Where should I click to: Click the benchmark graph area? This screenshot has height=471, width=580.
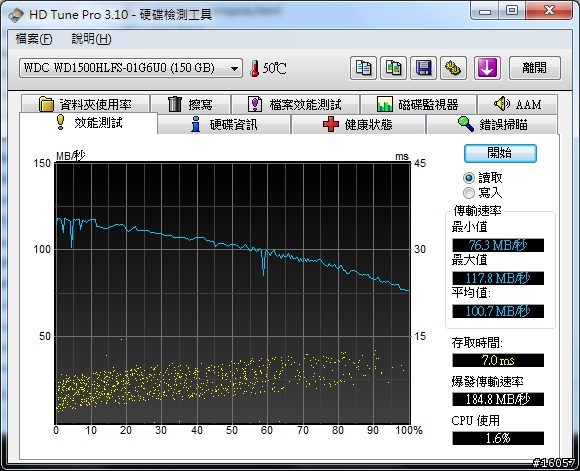233,293
